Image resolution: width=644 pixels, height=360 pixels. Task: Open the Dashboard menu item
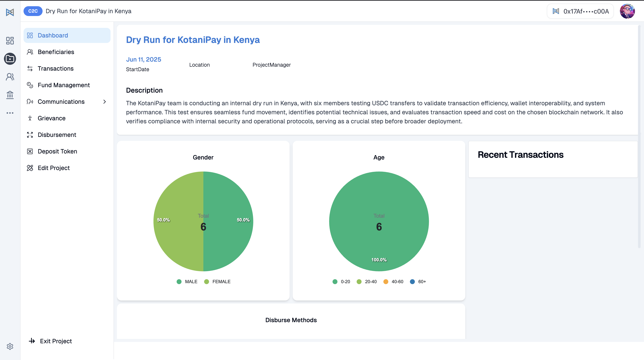[x=67, y=35]
